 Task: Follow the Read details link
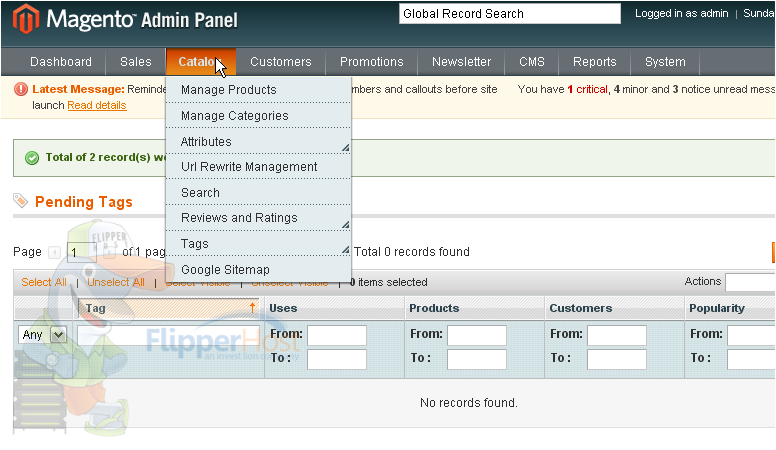[x=97, y=105]
